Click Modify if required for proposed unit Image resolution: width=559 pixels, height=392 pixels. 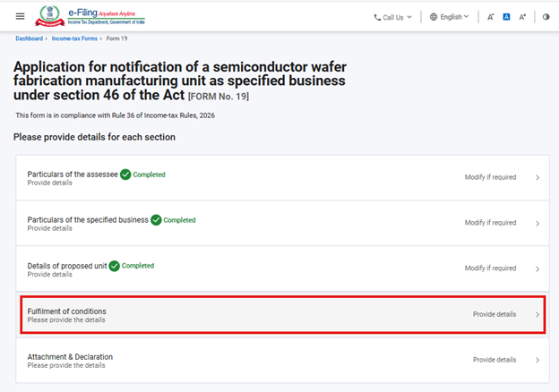tap(490, 268)
